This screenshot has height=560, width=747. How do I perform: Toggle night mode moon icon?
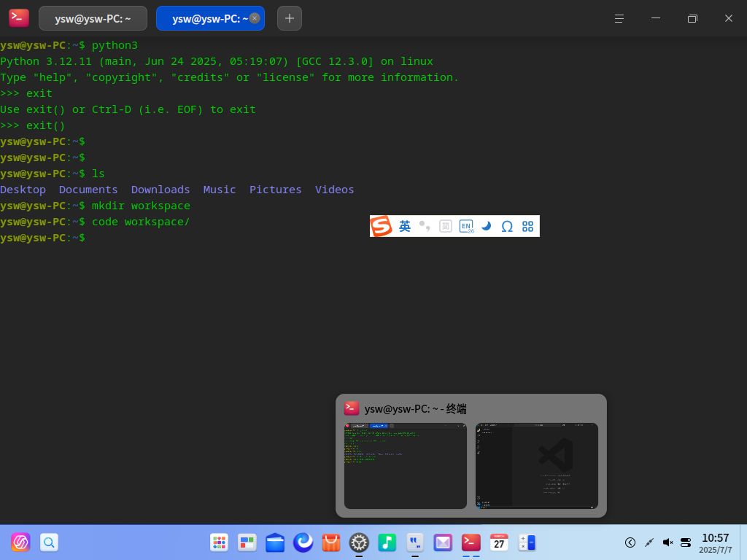click(487, 226)
